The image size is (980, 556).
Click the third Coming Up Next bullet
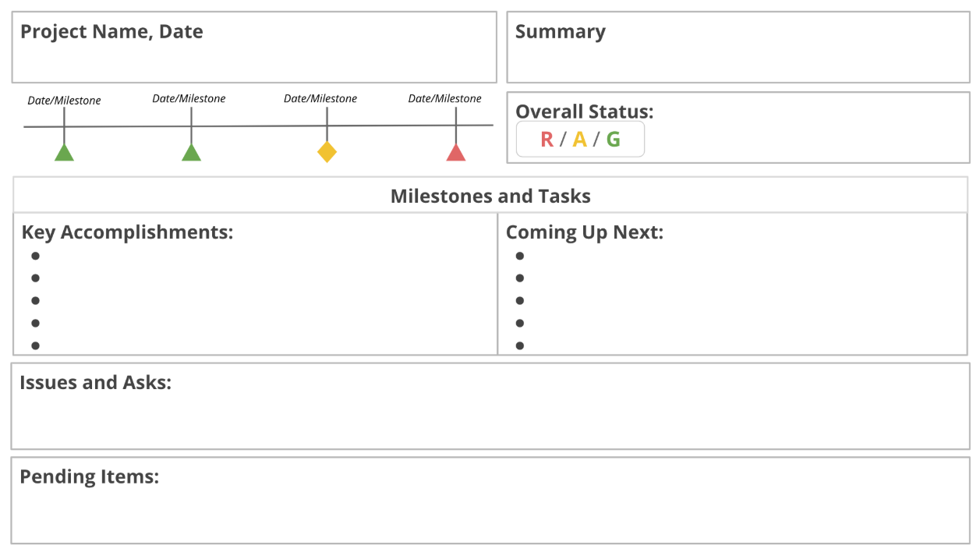point(520,300)
